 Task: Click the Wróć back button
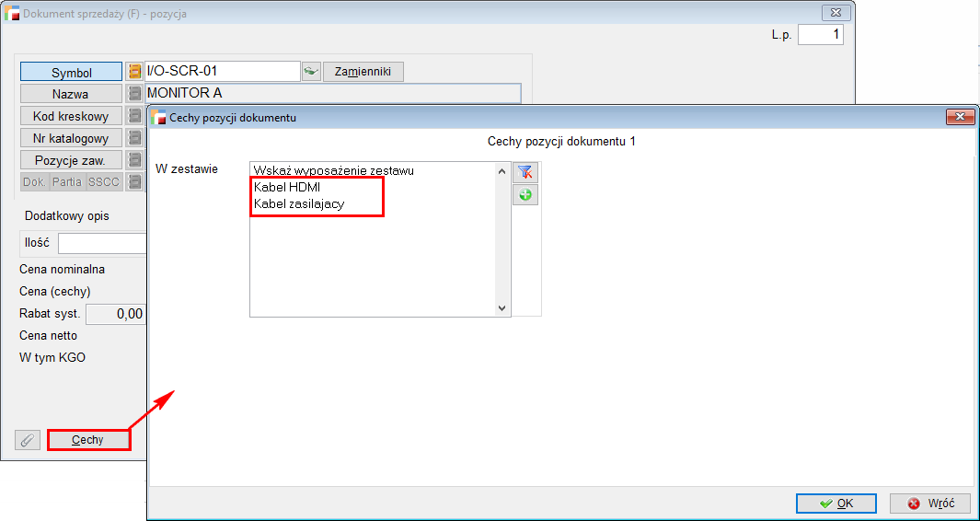(x=930, y=504)
